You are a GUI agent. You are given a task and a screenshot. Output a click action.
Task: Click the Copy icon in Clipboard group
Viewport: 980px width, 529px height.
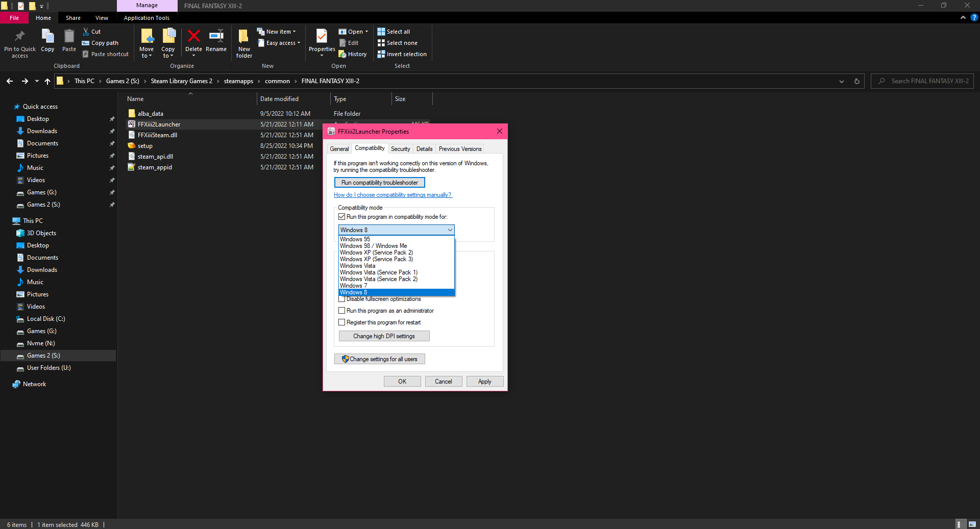47,41
